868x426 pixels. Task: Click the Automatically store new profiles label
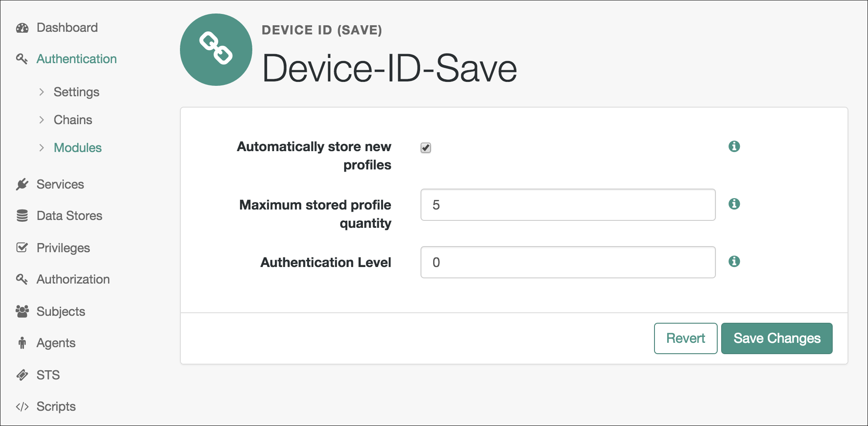[314, 156]
